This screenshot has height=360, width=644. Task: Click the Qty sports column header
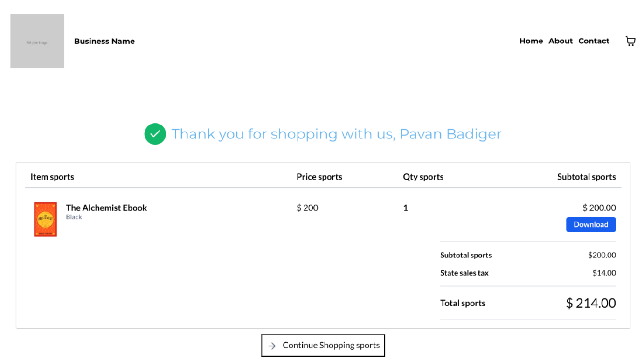click(x=423, y=177)
